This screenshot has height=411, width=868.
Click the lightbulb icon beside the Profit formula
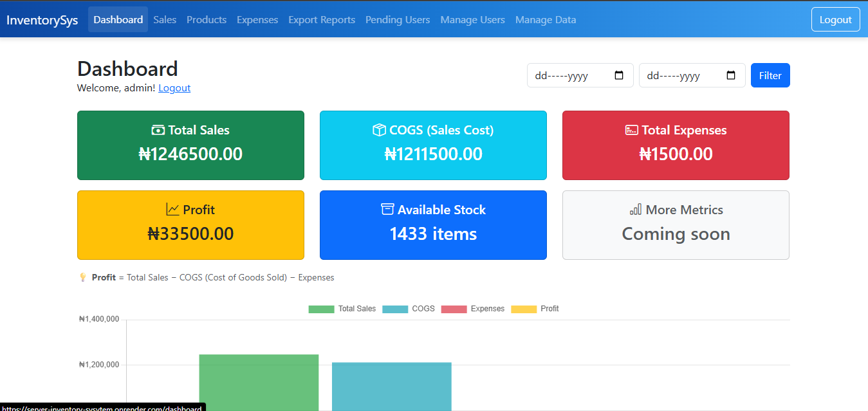coord(82,277)
